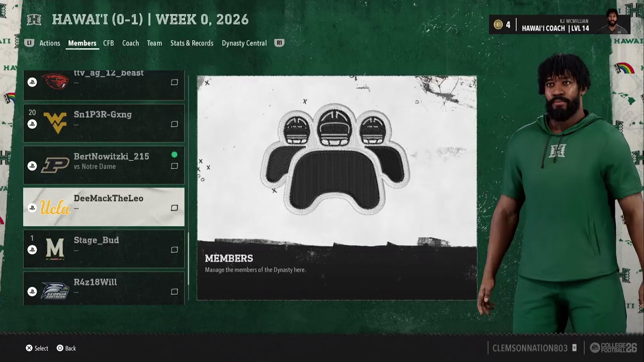Viewport: 644px width, 362px height.
Task: Click the circle button icon beside Back
Action: click(x=60, y=348)
